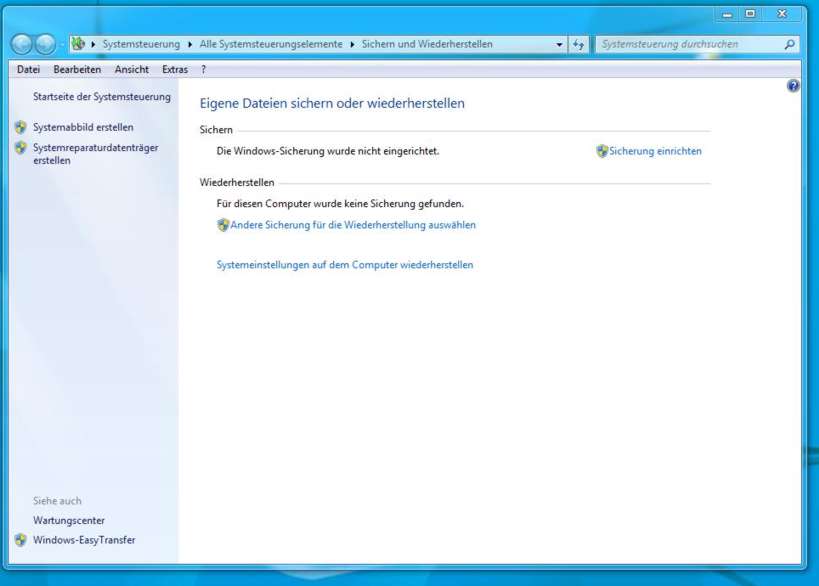
Task: Click shield icon next to Systemabbild erstellen
Action: coord(21,127)
